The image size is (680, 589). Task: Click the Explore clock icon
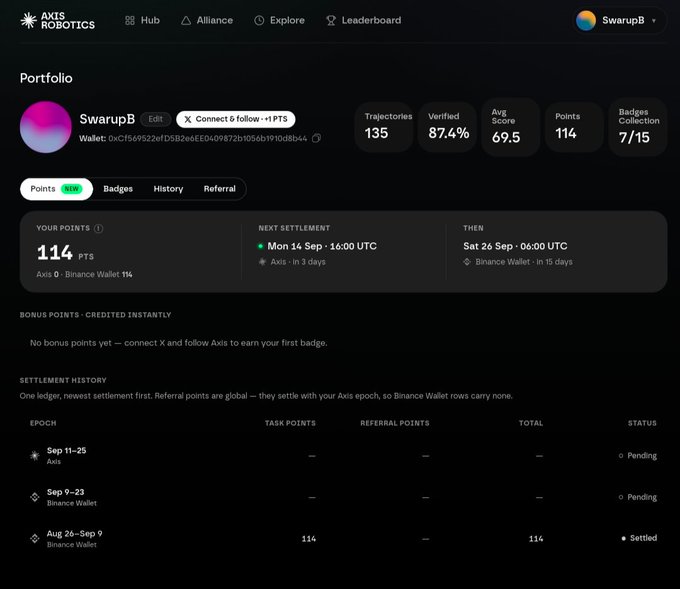coord(259,20)
